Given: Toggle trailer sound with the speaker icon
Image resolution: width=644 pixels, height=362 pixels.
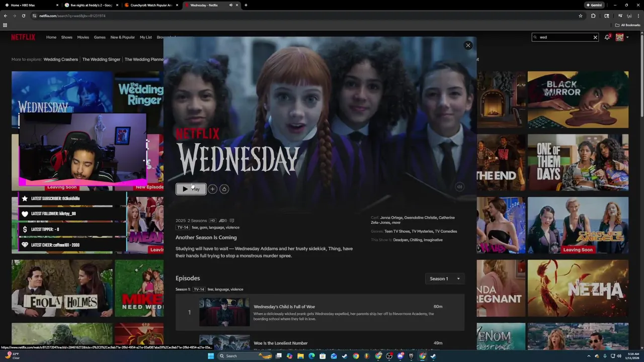Looking at the screenshot, I should 459,187.
